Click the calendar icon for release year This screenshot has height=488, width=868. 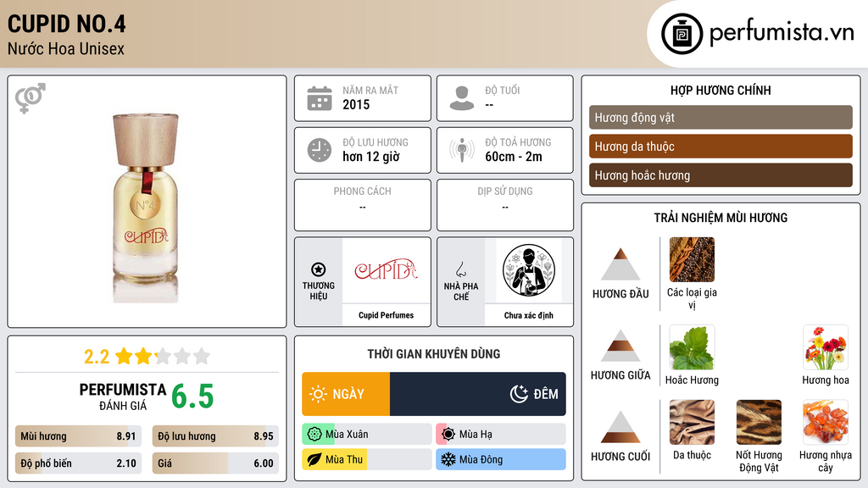[320, 98]
